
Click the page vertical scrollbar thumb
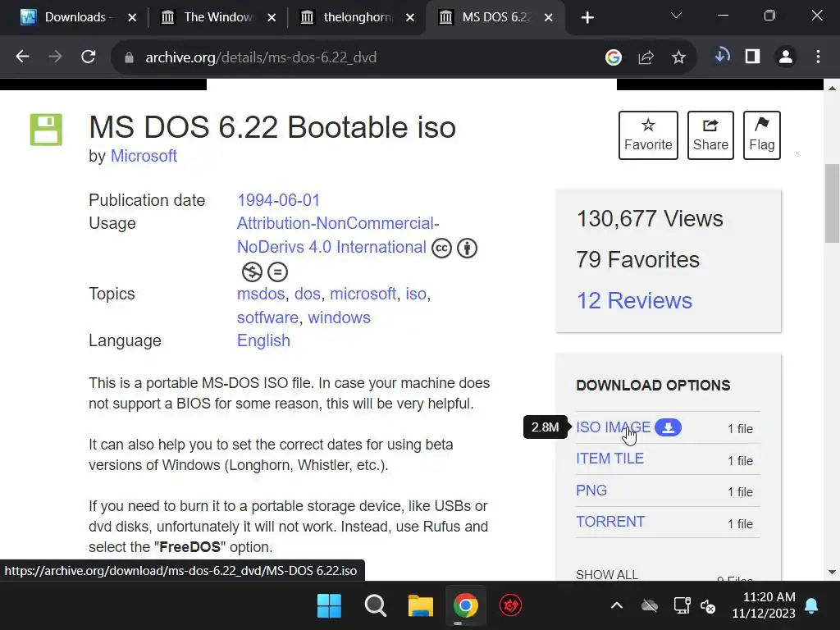(x=832, y=203)
